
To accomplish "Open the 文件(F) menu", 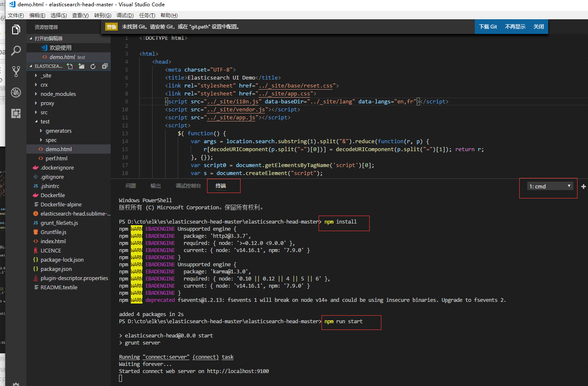I will coord(16,15).
